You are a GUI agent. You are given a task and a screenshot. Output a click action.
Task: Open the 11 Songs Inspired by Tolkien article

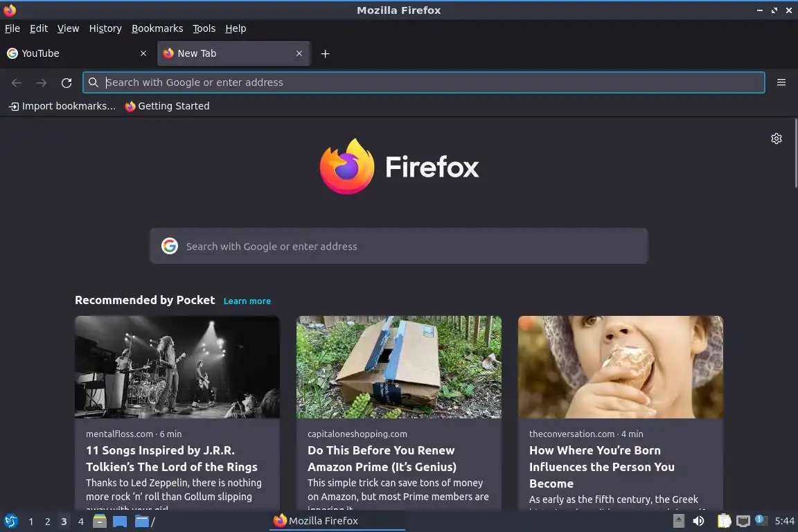pyautogui.click(x=172, y=459)
